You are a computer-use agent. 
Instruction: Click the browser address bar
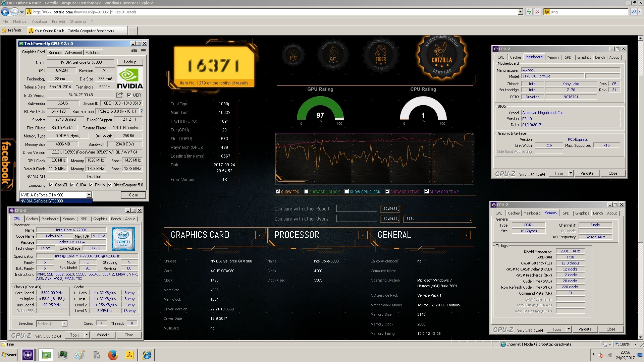[x=275, y=12]
